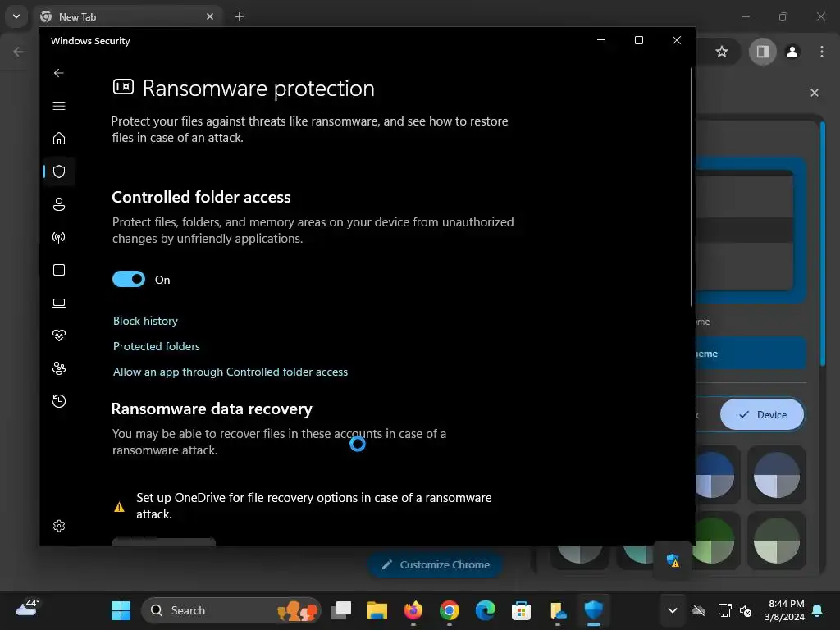Pick the green color theme swatch
This screenshot has height=630, width=840.
[714, 541]
